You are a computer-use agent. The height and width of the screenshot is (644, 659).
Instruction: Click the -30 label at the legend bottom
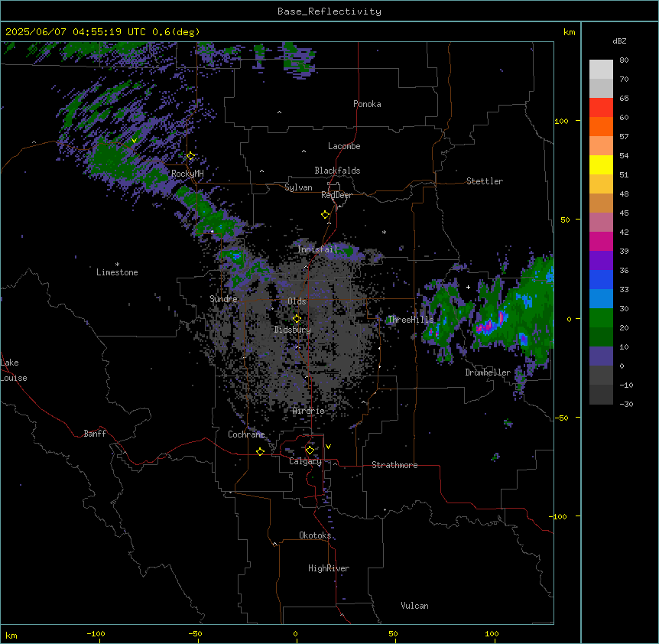pos(626,404)
